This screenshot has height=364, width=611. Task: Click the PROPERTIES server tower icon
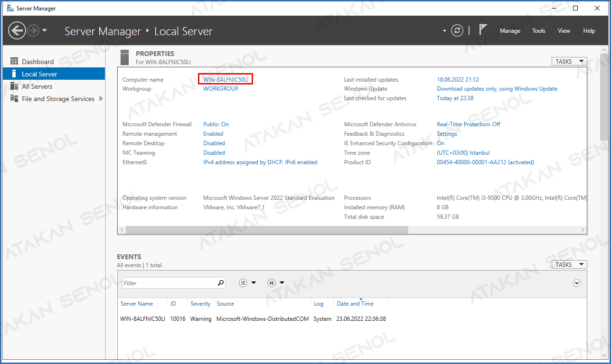(124, 57)
